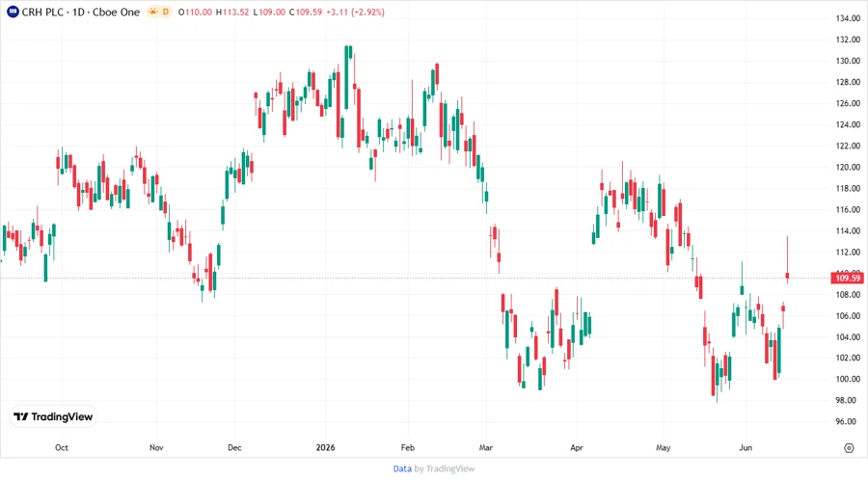Click the 128.00 price scale label
868x480 pixels.
[x=848, y=82]
